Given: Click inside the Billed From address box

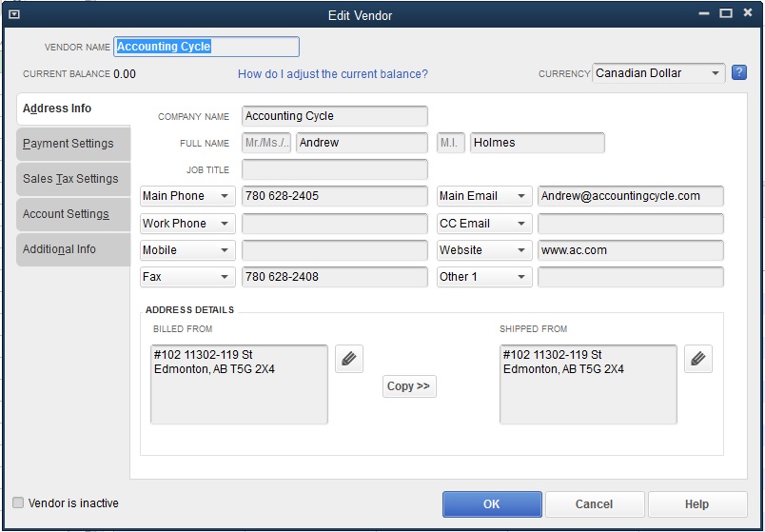Looking at the screenshot, I should click(x=239, y=384).
